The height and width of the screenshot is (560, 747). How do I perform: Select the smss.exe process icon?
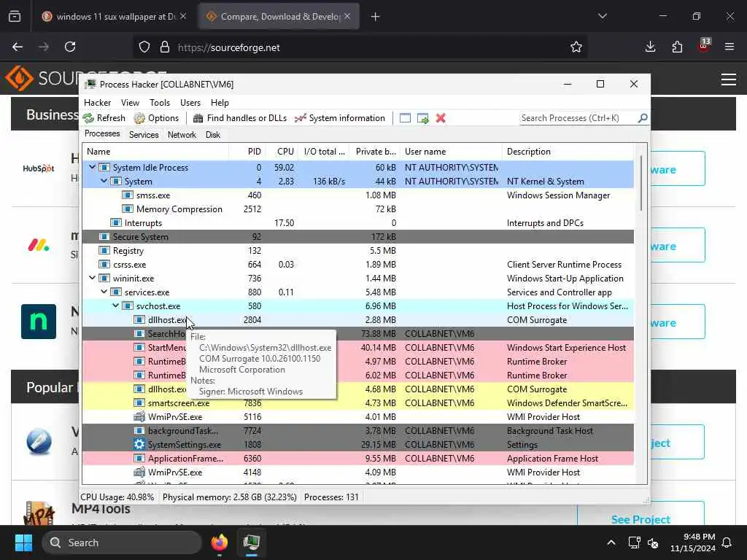click(x=127, y=195)
